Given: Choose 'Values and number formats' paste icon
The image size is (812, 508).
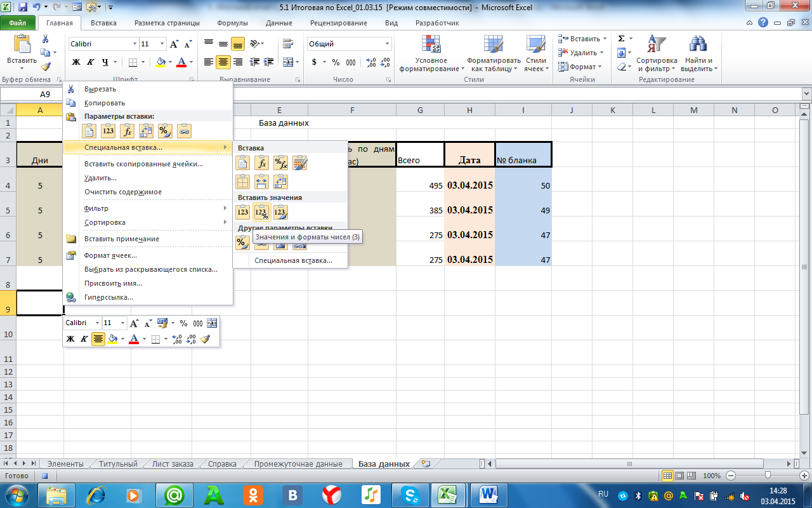Looking at the screenshot, I should (261, 212).
